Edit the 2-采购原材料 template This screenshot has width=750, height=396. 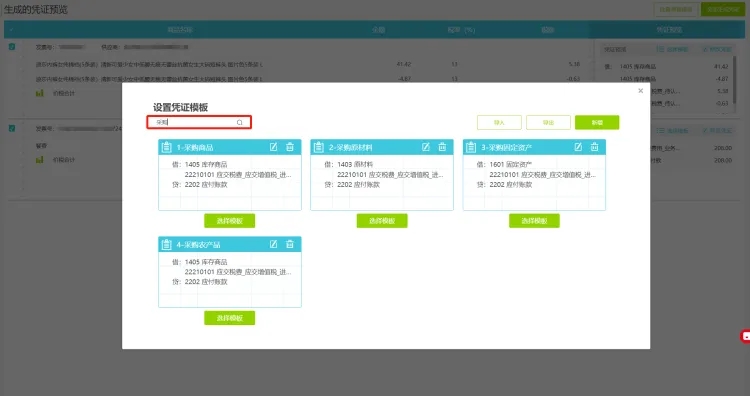(426, 147)
